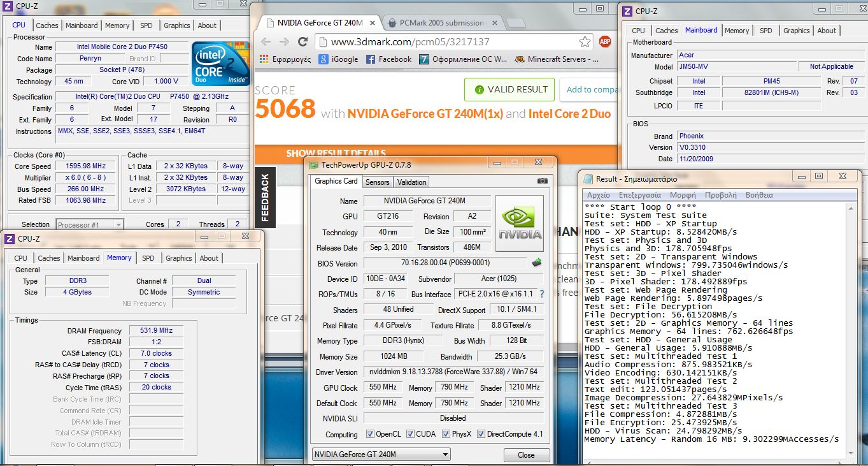
Task: Click the Model field JM50-MV
Action: click(737, 66)
